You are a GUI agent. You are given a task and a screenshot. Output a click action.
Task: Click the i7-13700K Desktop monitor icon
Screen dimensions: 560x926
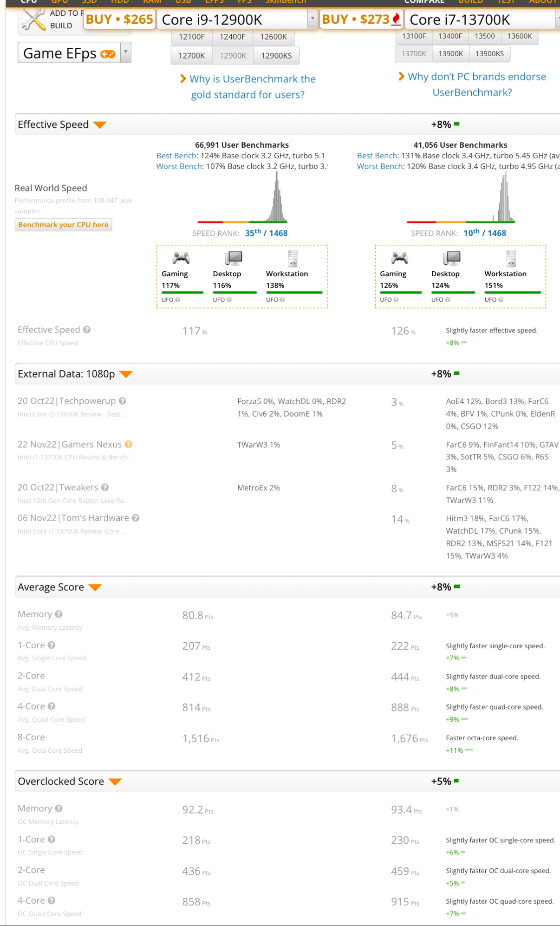click(x=451, y=259)
